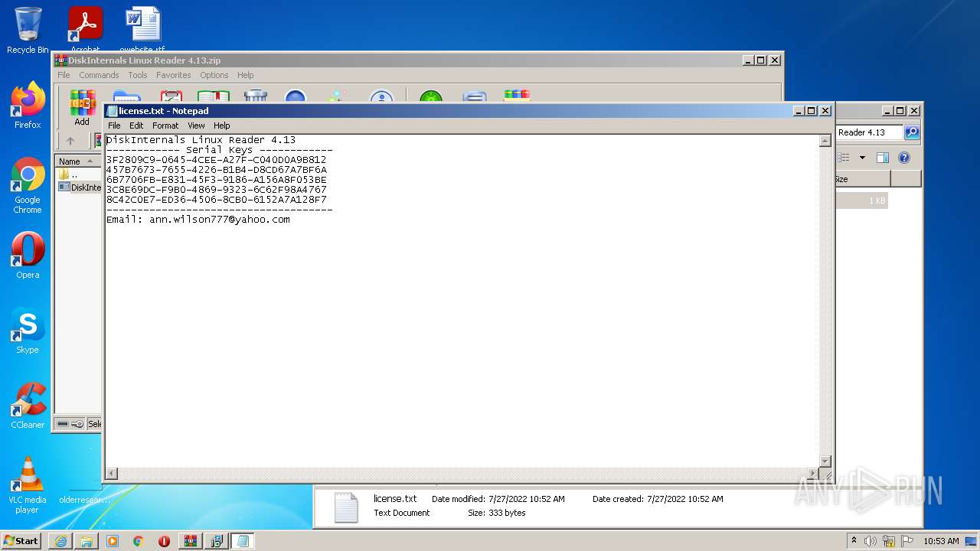Launch Google Chrome from the desktop
Viewport: 980px width, 551px height.
28,185
